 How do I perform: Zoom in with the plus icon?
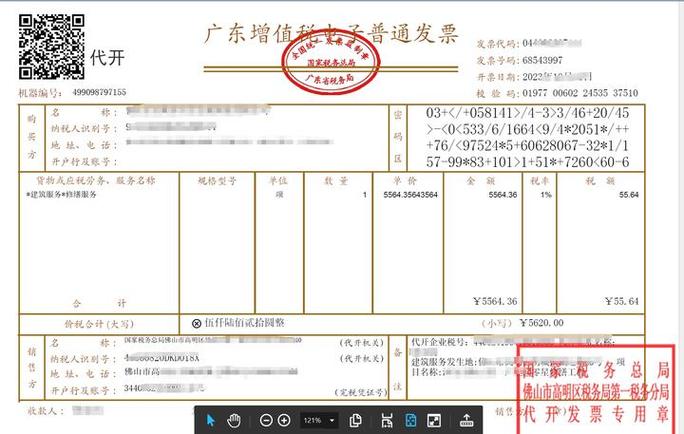click(x=284, y=420)
